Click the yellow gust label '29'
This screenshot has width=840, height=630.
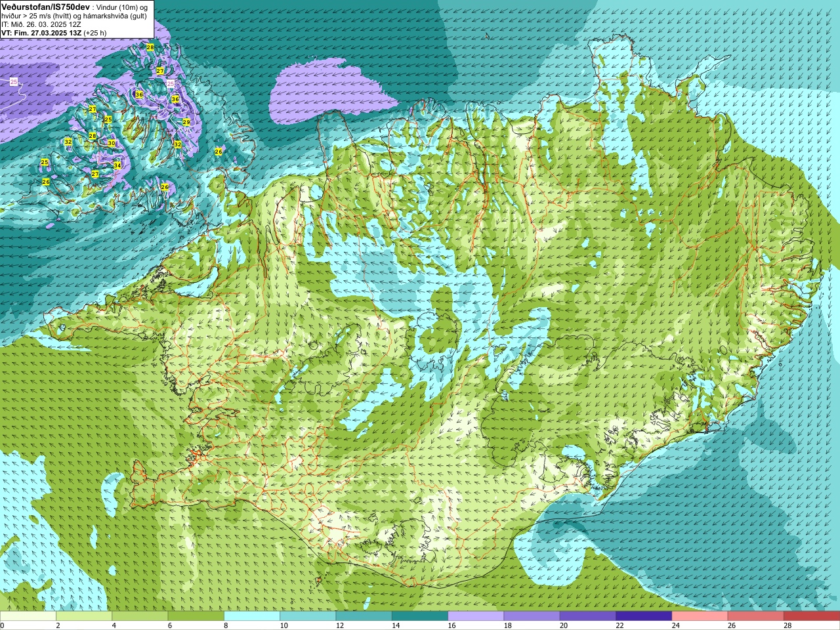pos(186,122)
